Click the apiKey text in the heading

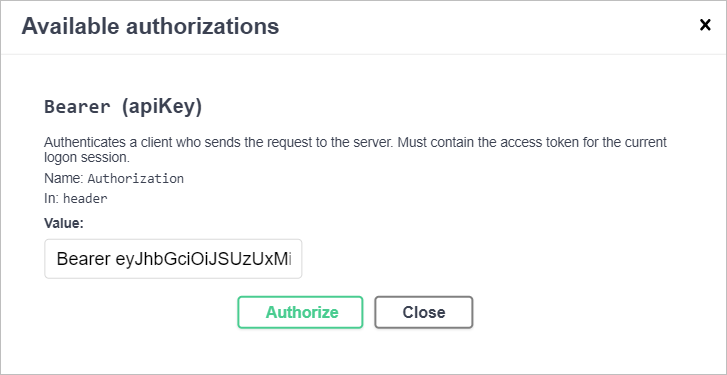(x=162, y=107)
